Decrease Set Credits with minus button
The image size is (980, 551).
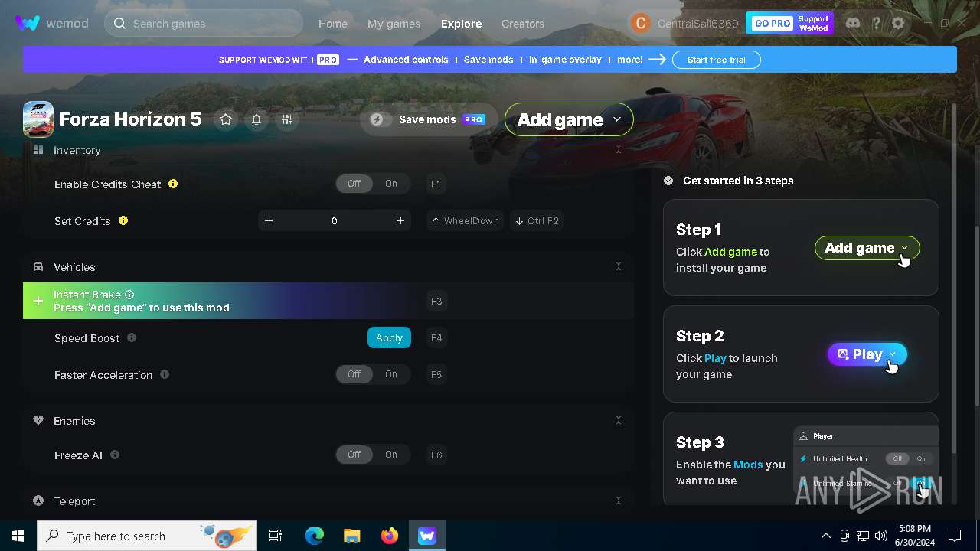[x=269, y=220]
